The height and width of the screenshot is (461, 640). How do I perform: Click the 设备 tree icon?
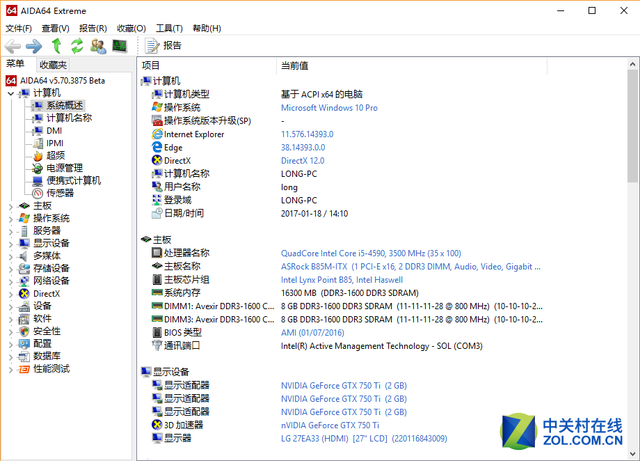[x=24, y=306]
